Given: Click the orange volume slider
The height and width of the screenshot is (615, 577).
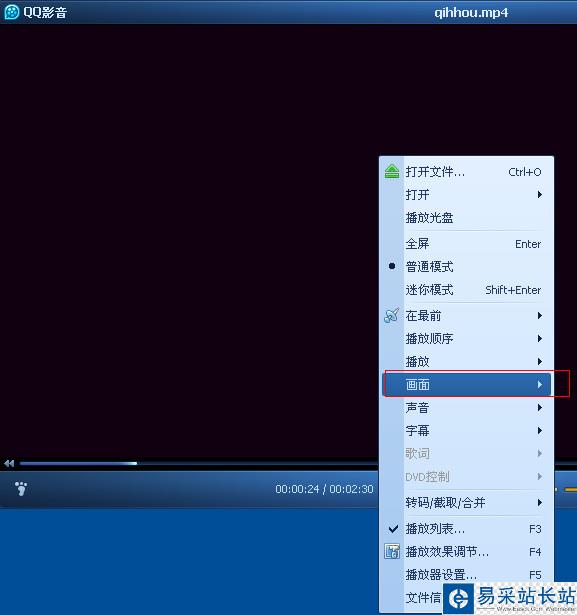Looking at the screenshot, I should point(570,489).
